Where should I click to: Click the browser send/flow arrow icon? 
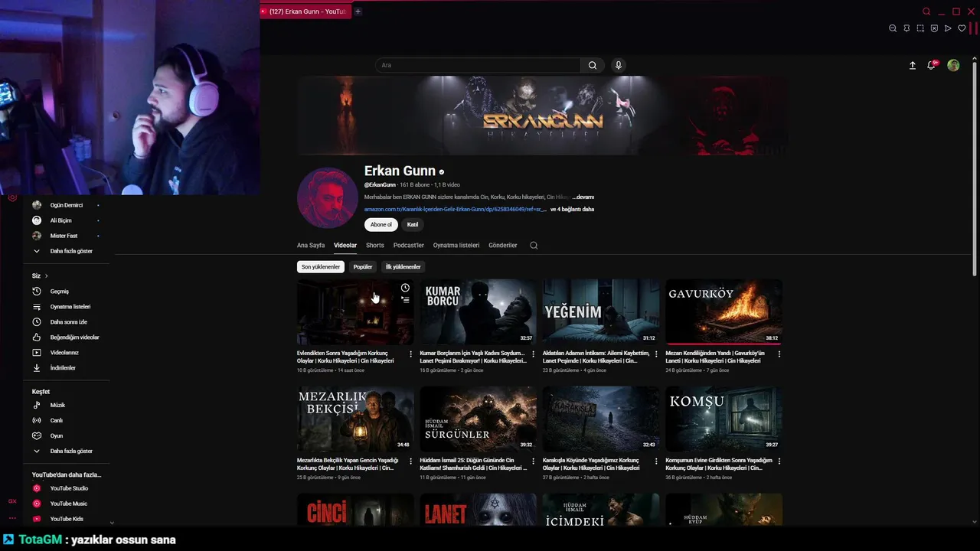(948, 28)
